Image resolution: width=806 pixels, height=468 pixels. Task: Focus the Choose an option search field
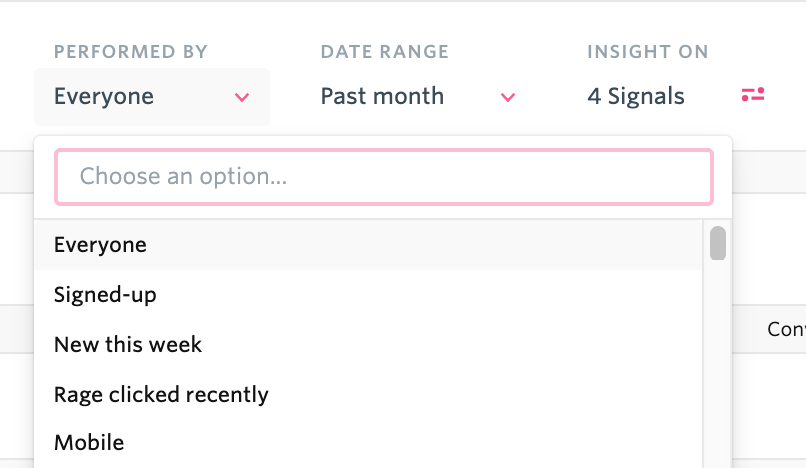click(384, 177)
